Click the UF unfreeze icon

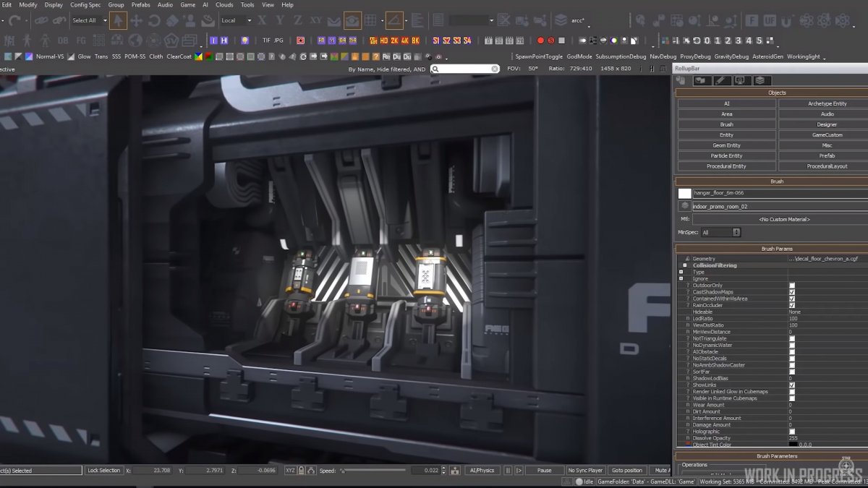coord(770,20)
